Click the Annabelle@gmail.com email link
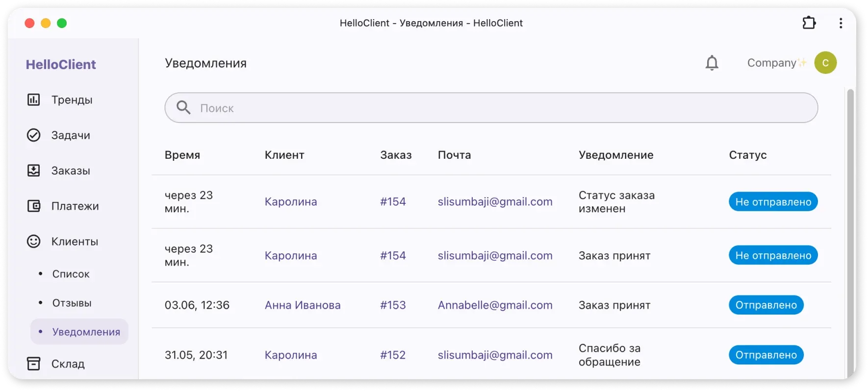This screenshot has height=391, width=868. (x=495, y=305)
